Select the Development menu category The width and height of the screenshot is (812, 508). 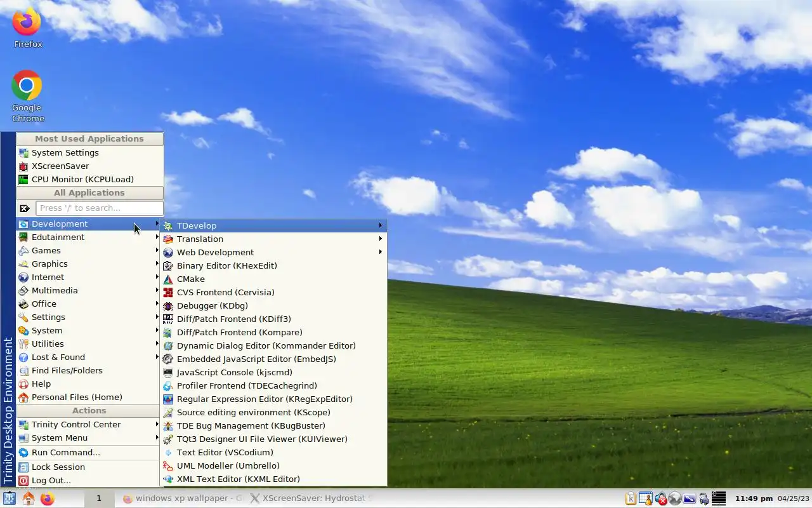click(88, 224)
